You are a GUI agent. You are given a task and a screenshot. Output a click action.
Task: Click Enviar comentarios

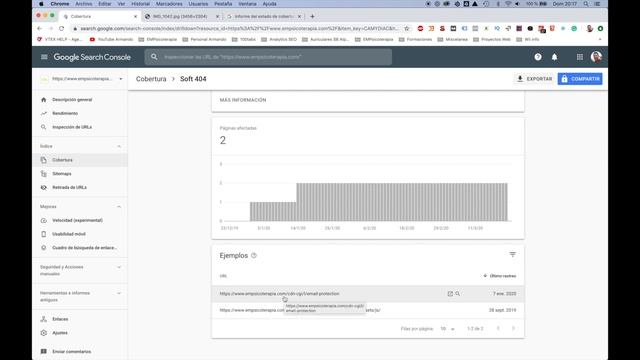pos(71,351)
